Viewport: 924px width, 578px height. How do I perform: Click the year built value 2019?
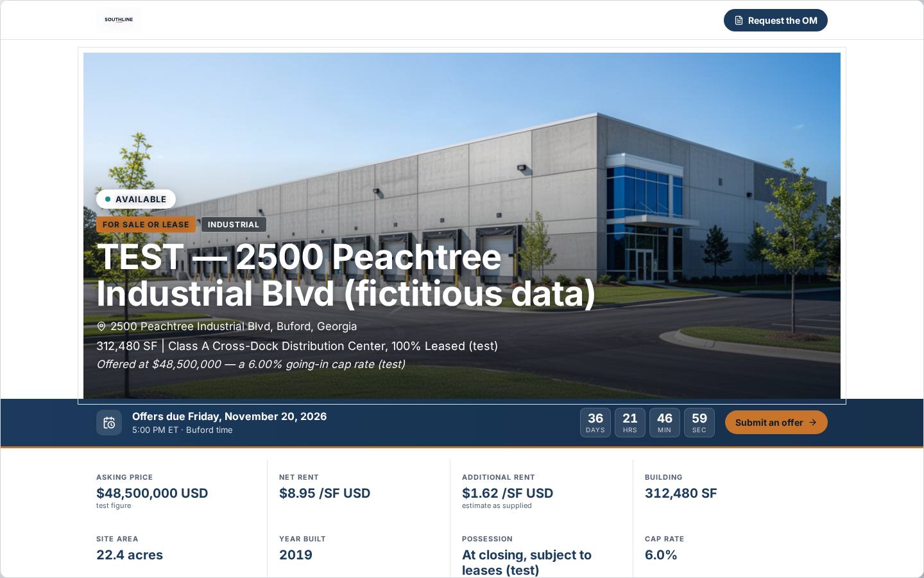pyautogui.click(x=296, y=555)
